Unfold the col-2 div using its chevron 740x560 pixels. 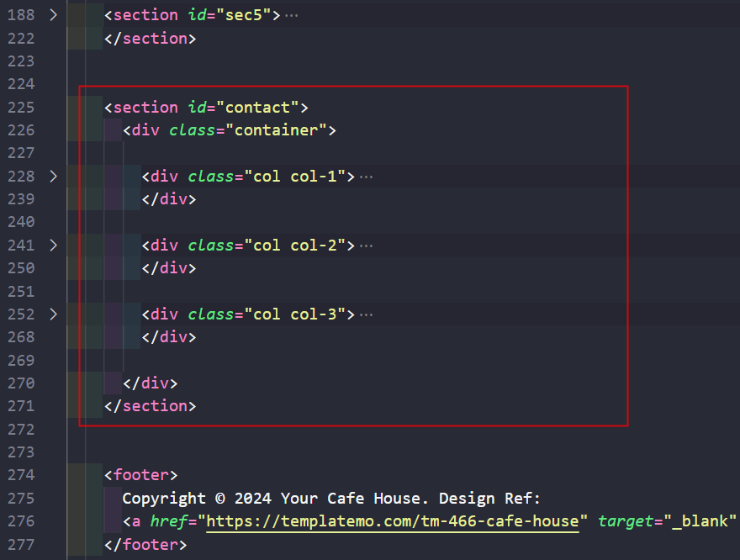[x=53, y=246]
